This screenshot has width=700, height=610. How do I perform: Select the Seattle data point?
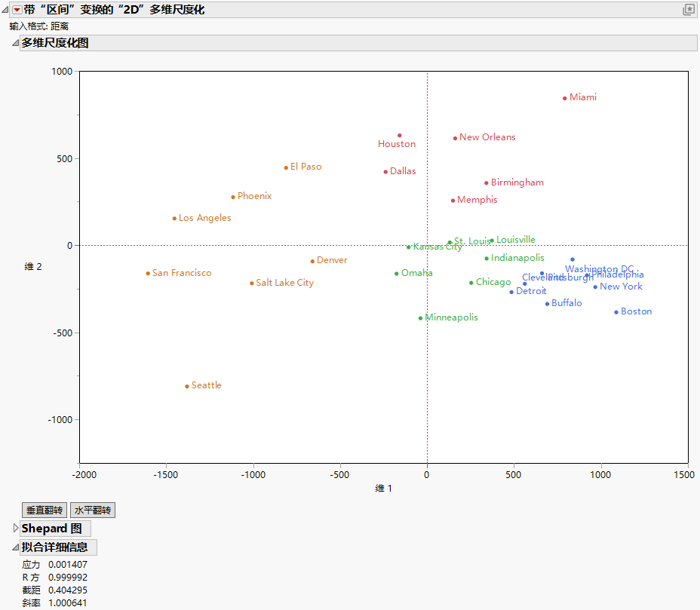pyautogui.click(x=187, y=387)
